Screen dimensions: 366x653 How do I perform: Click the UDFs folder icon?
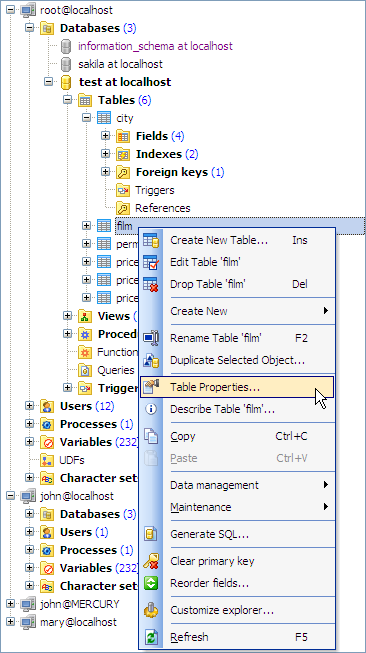(47, 460)
